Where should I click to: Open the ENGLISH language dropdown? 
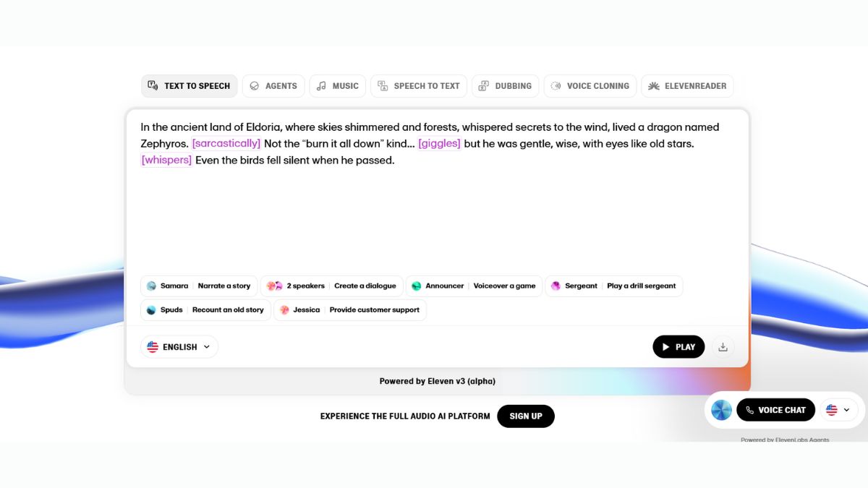[178, 346]
